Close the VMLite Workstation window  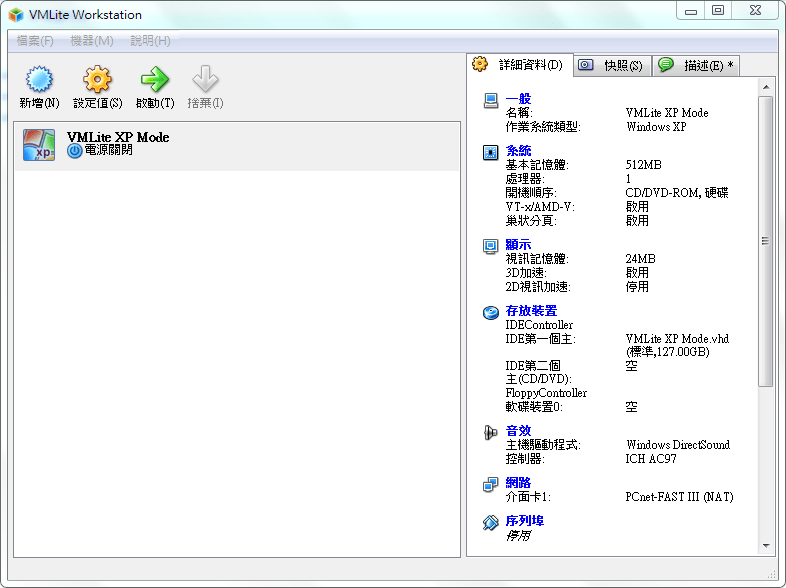pyautogui.click(x=755, y=11)
